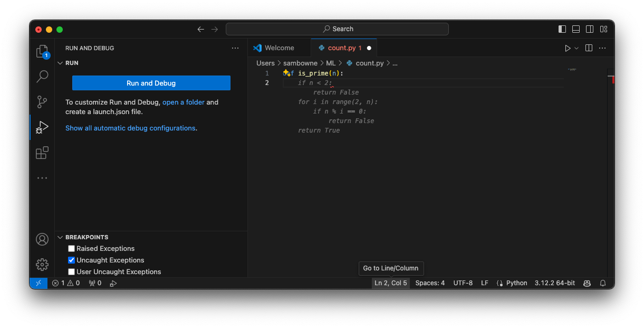Split the editor to the right
The width and height of the screenshot is (644, 328).
pos(589,48)
